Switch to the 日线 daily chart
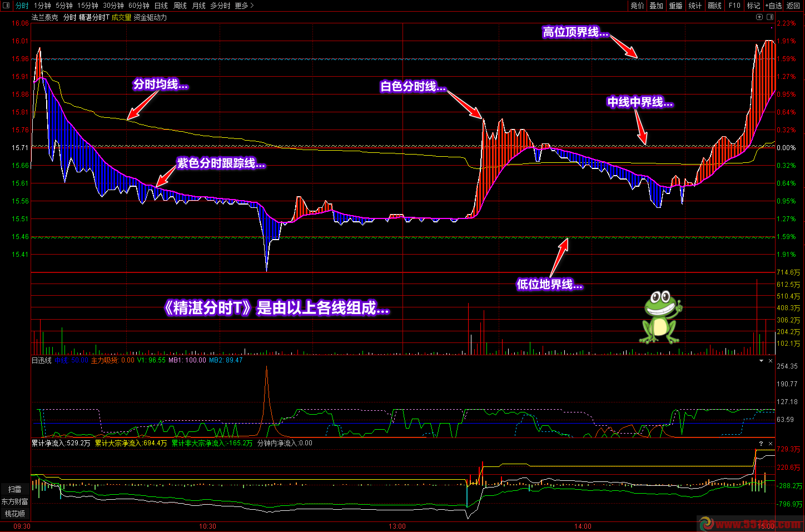Viewport: 805px width, 532px height. coord(161,6)
